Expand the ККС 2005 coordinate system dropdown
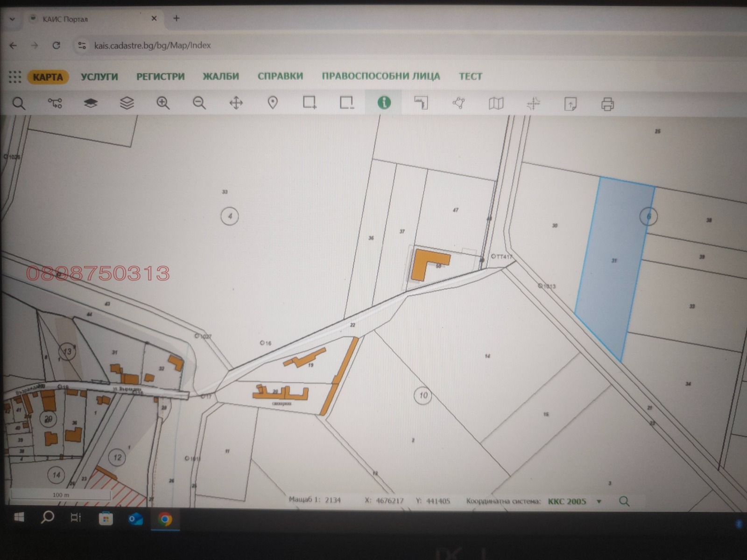This screenshot has width=747, height=560. [599, 502]
